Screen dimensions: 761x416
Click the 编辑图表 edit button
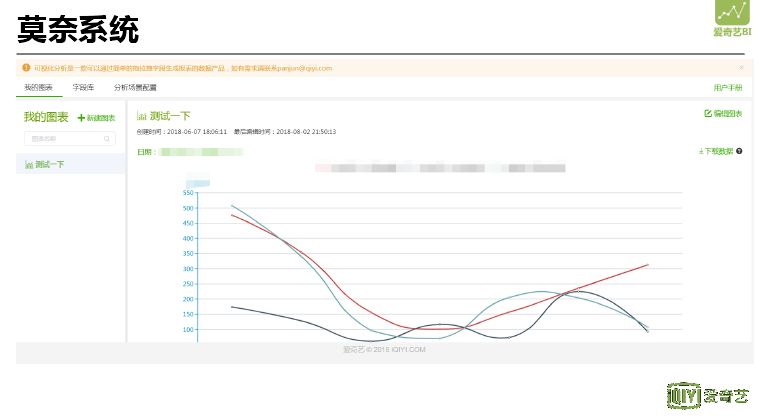[723, 114]
